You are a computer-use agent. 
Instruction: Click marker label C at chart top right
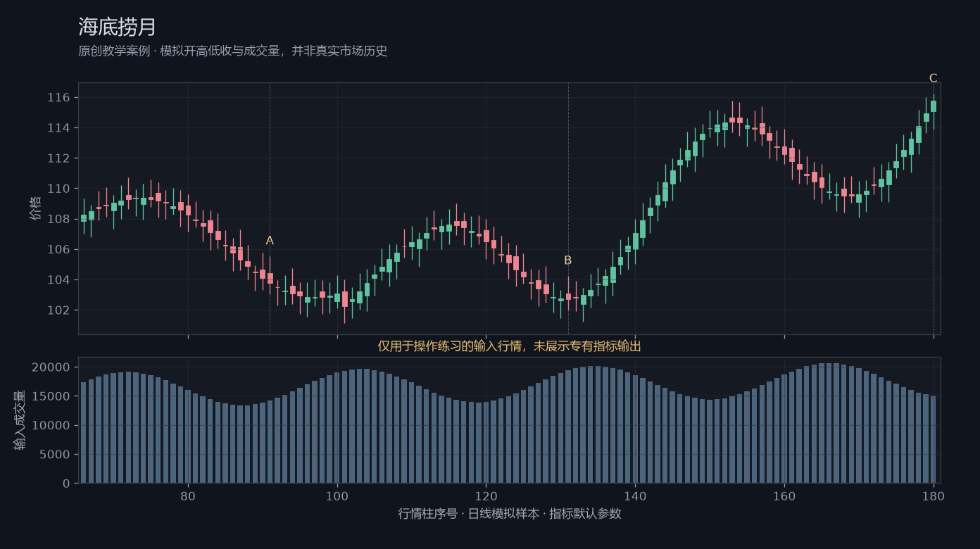[x=934, y=78]
